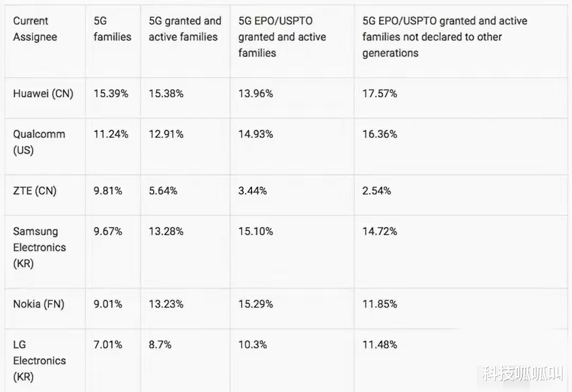This screenshot has height=392, width=572.
Task: Select LG Electronics' 11.48% cell
Action: [379, 345]
